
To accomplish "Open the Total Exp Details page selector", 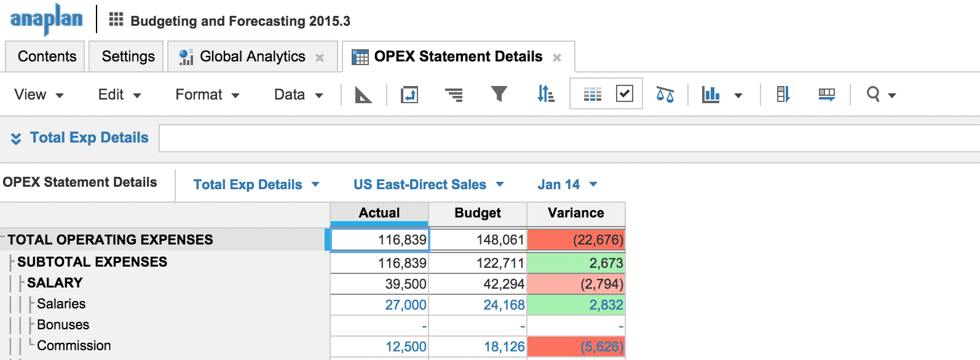I will [x=256, y=184].
